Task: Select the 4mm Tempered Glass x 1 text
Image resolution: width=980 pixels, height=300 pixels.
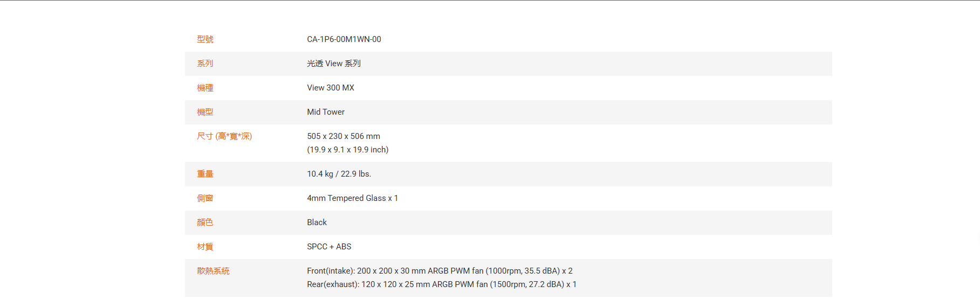Action: click(352, 198)
